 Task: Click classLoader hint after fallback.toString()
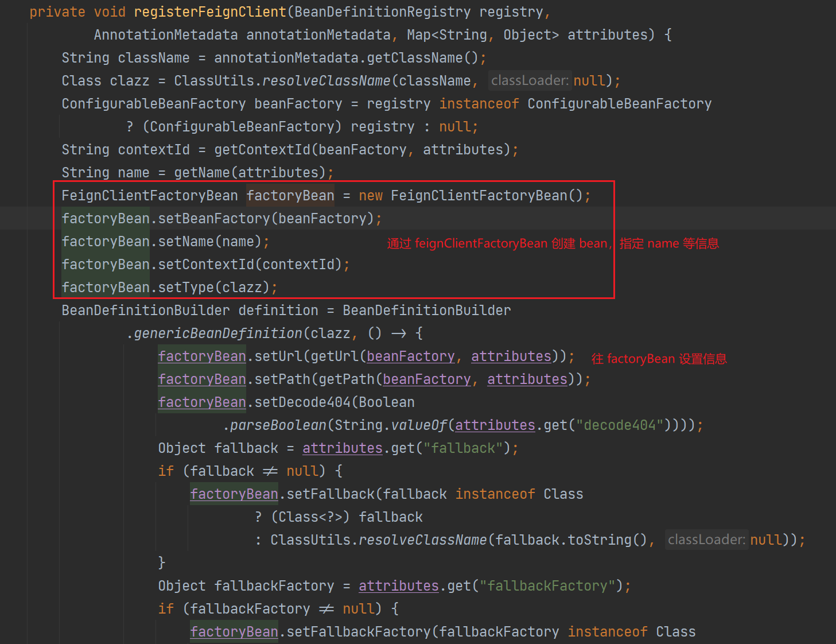click(x=706, y=540)
